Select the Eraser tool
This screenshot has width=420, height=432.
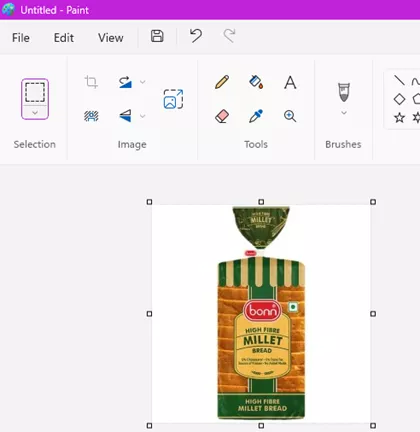point(222,116)
